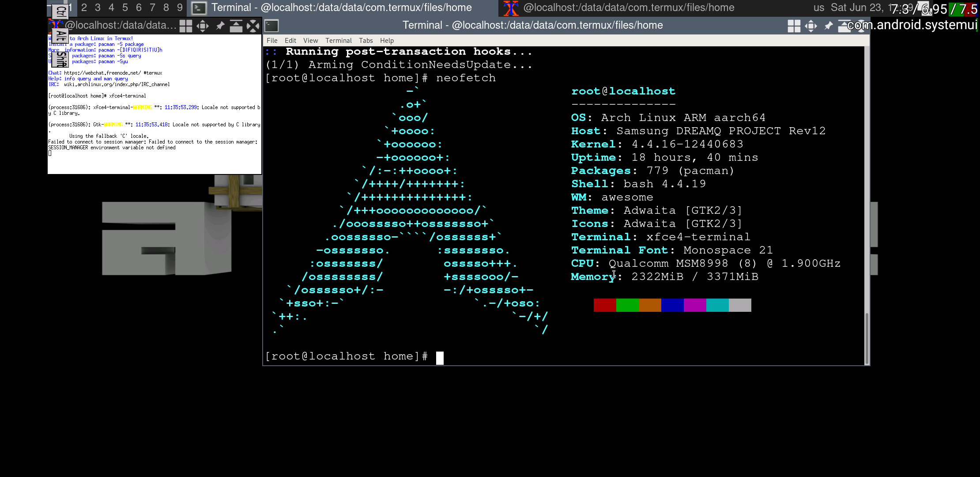Click the red color swatch in neofetch output
This screenshot has width=980, height=477.
tap(605, 305)
